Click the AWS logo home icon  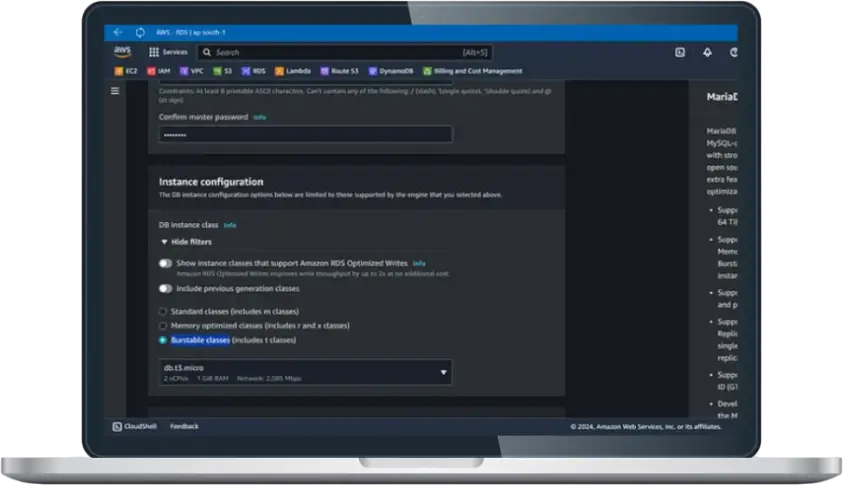click(123, 52)
